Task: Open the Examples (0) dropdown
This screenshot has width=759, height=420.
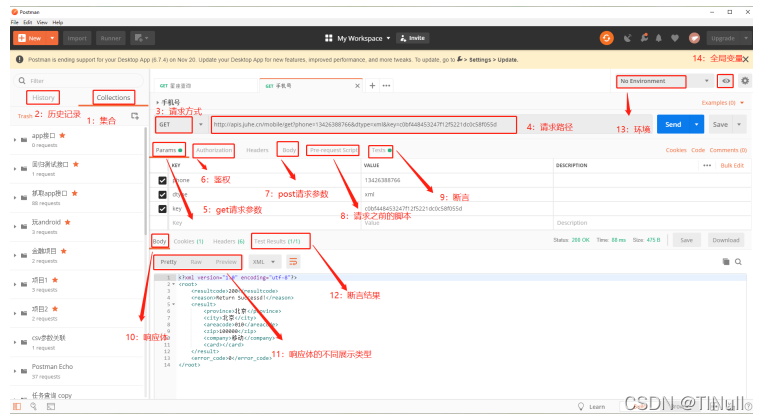Action: click(723, 103)
